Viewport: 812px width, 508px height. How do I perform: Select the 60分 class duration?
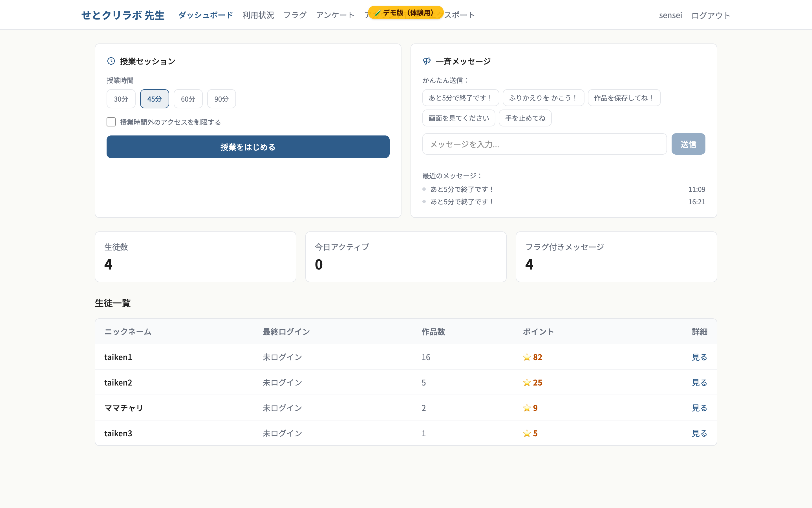pos(188,99)
